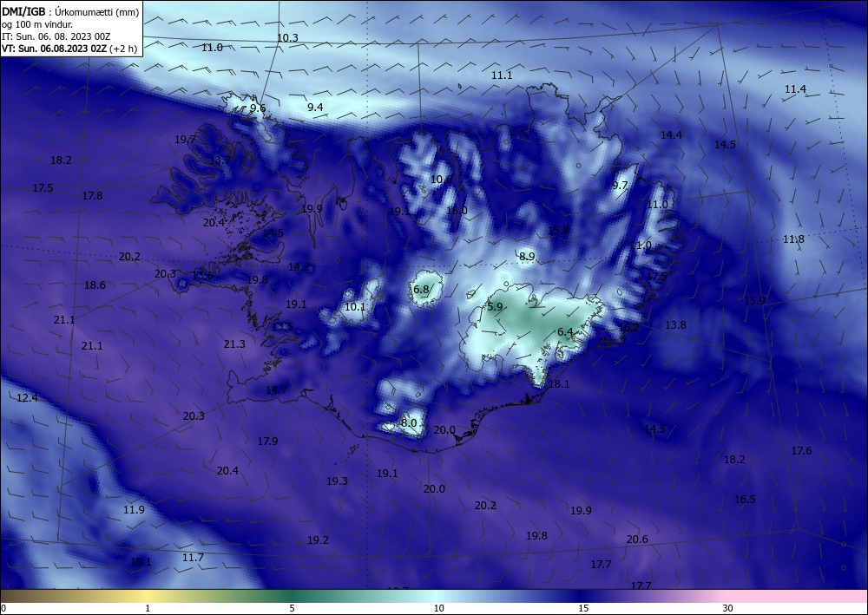Click the 17.8 map value
Screen dimensions: 868x615
92,195
